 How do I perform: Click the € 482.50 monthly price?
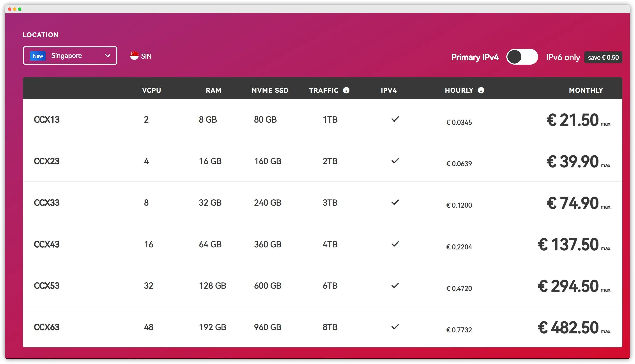click(x=568, y=327)
